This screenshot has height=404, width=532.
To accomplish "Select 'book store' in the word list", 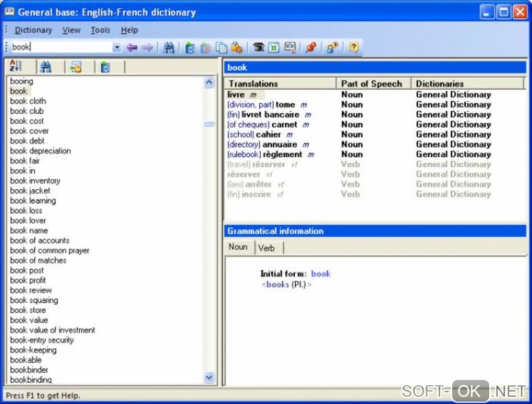I will [x=28, y=310].
